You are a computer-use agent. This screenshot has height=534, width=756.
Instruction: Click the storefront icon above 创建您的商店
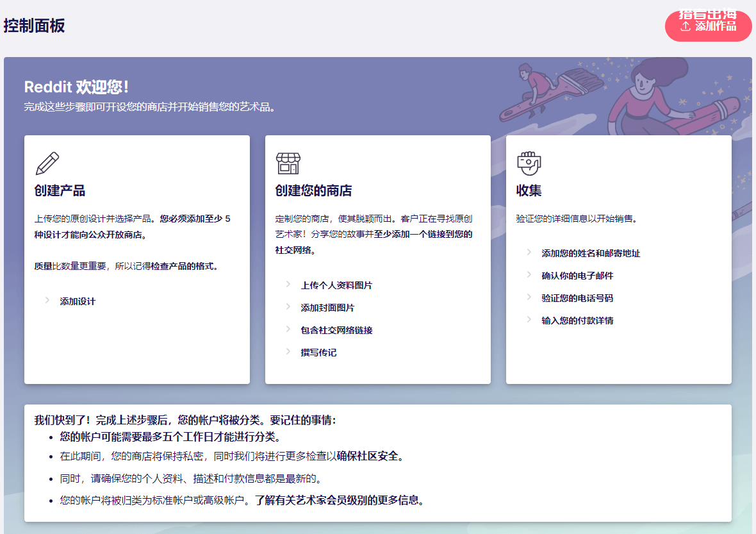(x=288, y=163)
